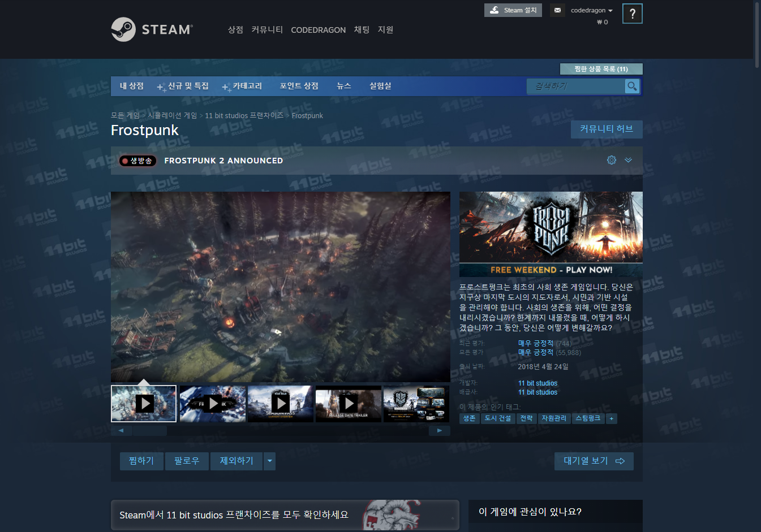This screenshot has height=532, width=761.
Task: Select the 내 상점 tab
Action: [132, 86]
